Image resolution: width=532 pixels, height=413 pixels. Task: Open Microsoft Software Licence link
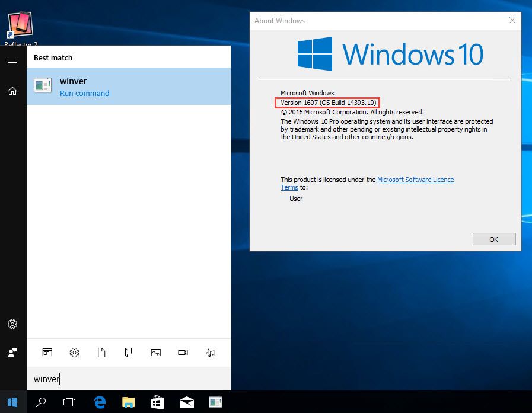(415, 180)
